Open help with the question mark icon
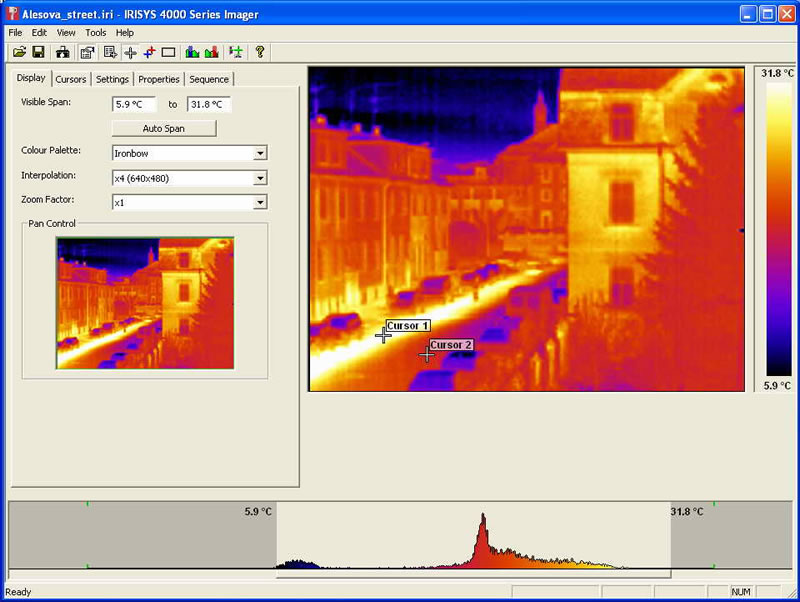 pyautogui.click(x=260, y=52)
